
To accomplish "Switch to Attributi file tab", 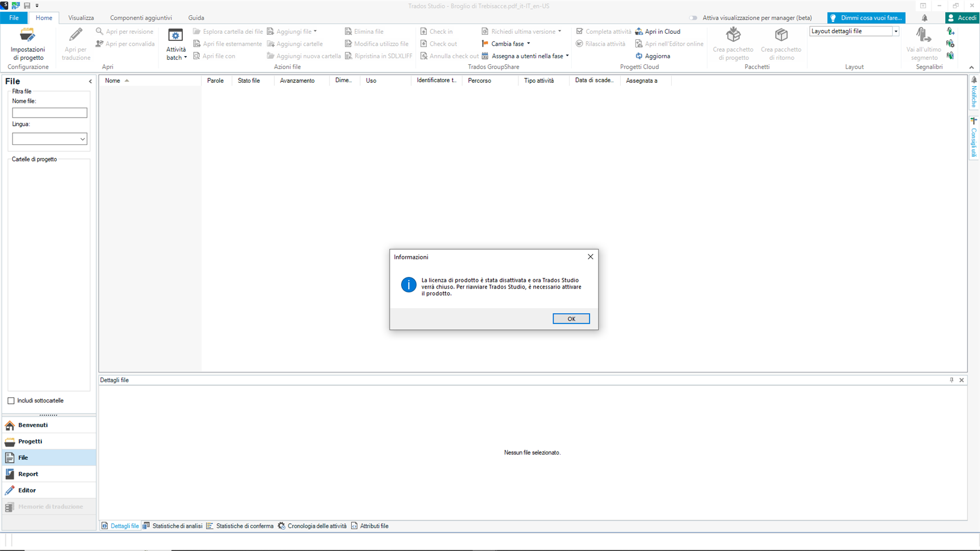I will pos(370,526).
